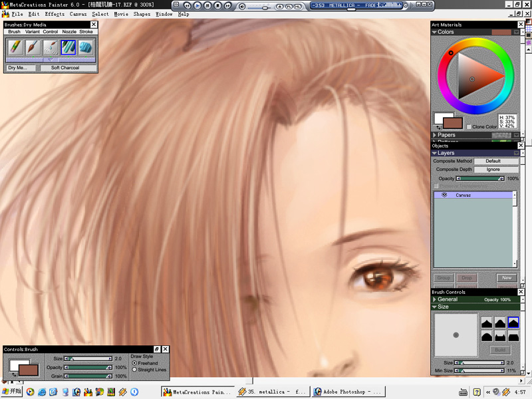
Task: Expand the General brush controls section
Action: point(434,299)
